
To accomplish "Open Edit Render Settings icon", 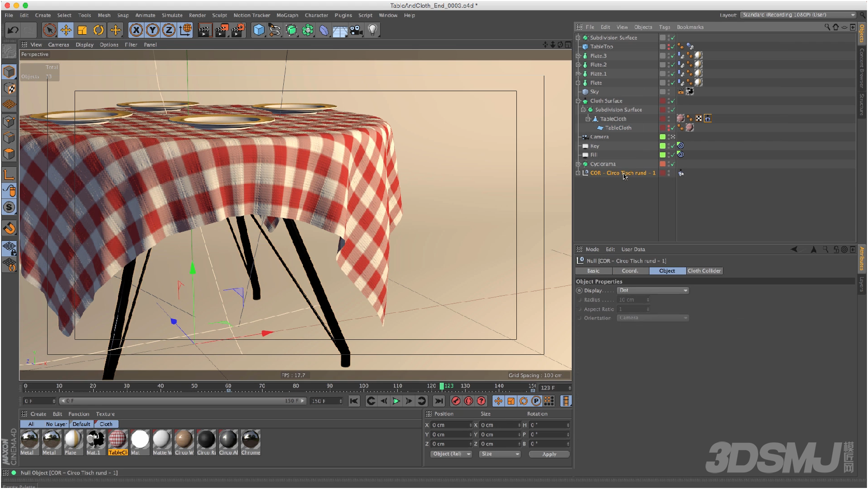I will (x=238, y=30).
